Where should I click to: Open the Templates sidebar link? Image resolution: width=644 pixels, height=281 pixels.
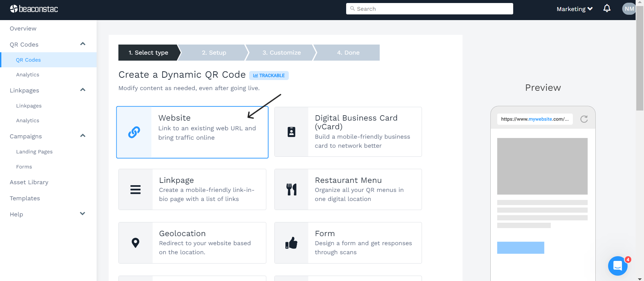point(25,198)
